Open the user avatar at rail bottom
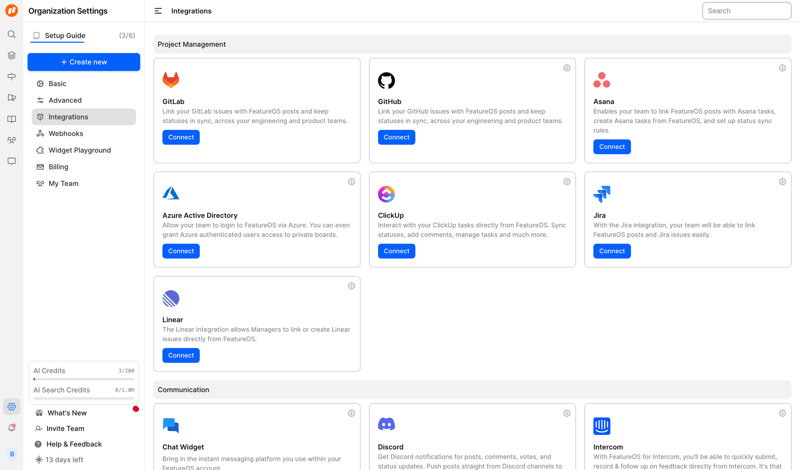The image size is (800, 470). pyautogui.click(x=12, y=454)
